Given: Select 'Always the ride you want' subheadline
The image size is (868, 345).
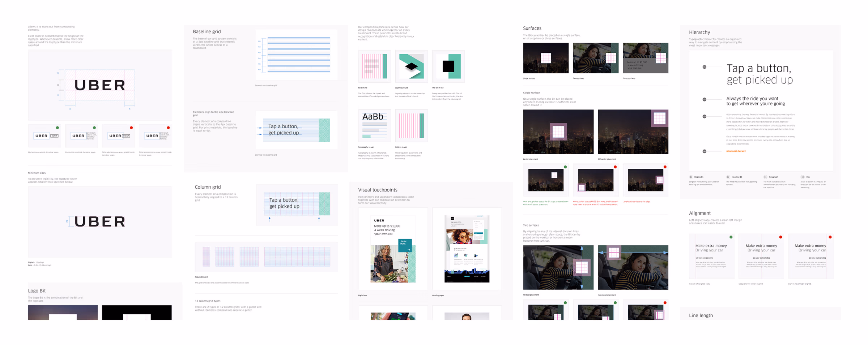Looking at the screenshot, I should pyautogui.click(x=756, y=101).
